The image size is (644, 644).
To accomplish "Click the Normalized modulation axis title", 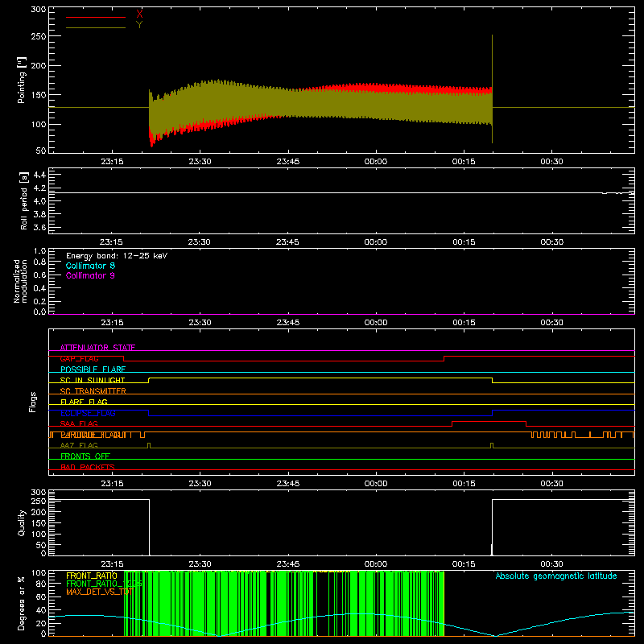I will point(20,281).
